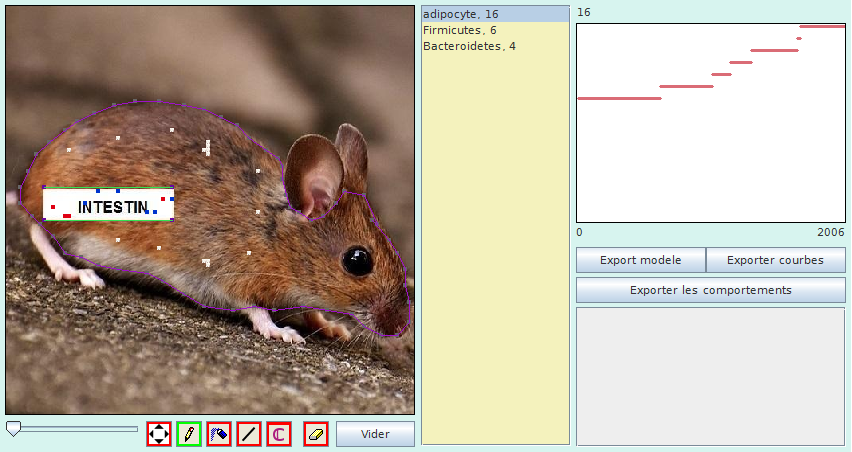Select the straight line tool
This screenshot has width=852, height=452.
[x=249, y=434]
